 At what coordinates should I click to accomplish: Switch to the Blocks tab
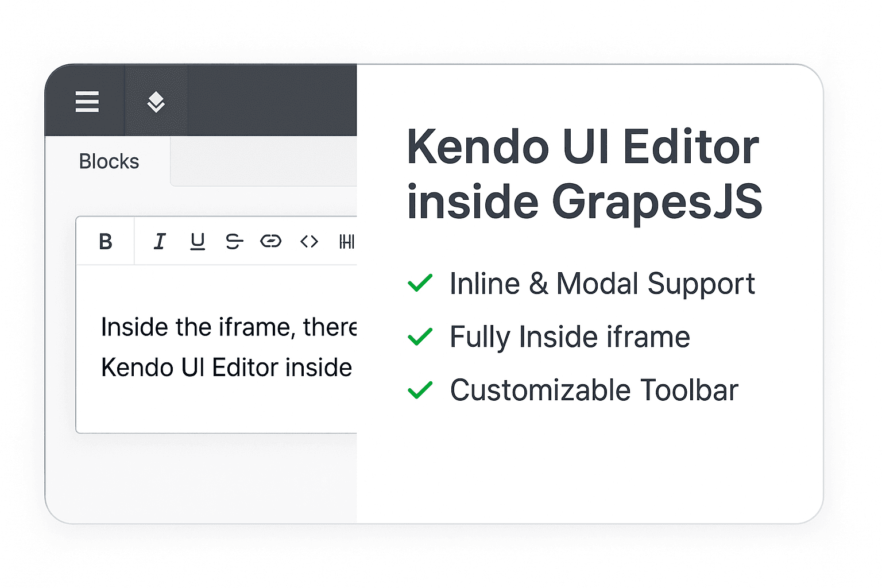coord(109,161)
